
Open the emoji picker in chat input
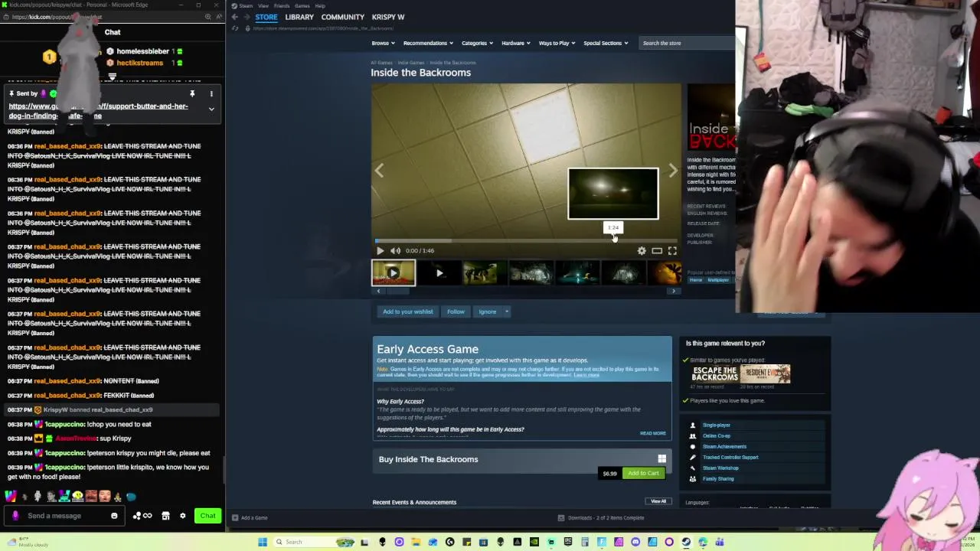(114, 516)
